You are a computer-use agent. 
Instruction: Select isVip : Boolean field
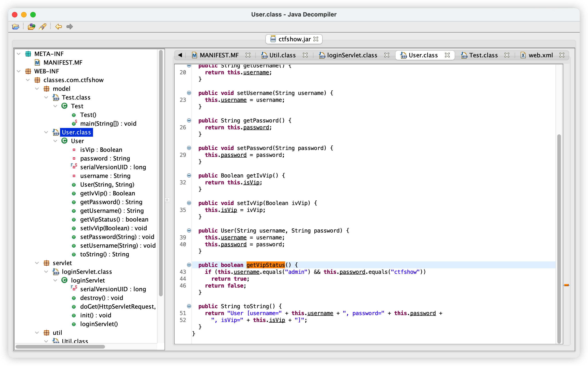click(x=101, y=150)
